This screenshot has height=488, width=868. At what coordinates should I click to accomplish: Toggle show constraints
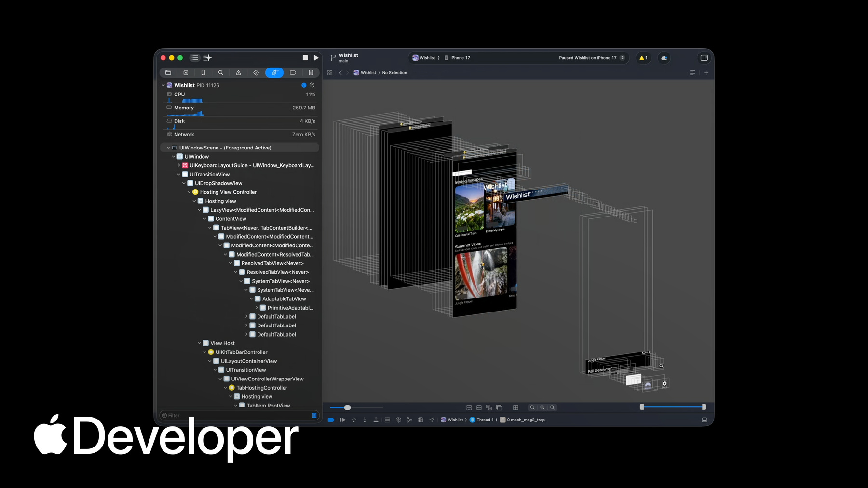[479, 407]
